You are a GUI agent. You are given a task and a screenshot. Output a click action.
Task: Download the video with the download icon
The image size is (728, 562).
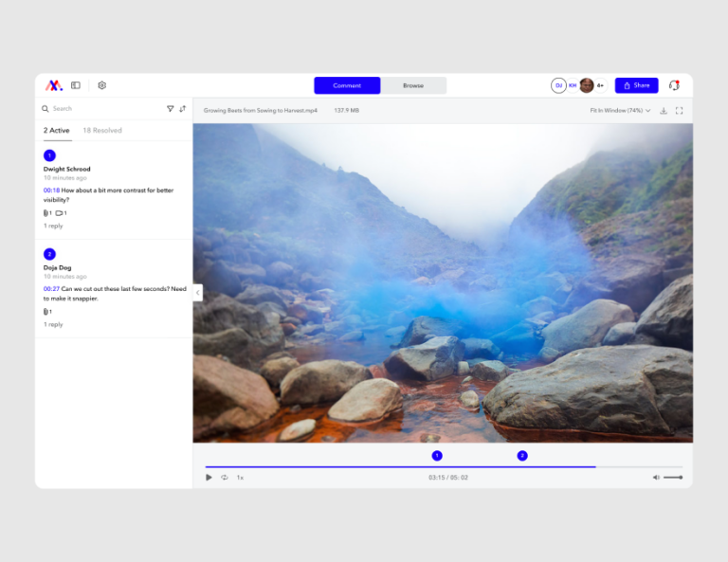(x=664, y=111)
